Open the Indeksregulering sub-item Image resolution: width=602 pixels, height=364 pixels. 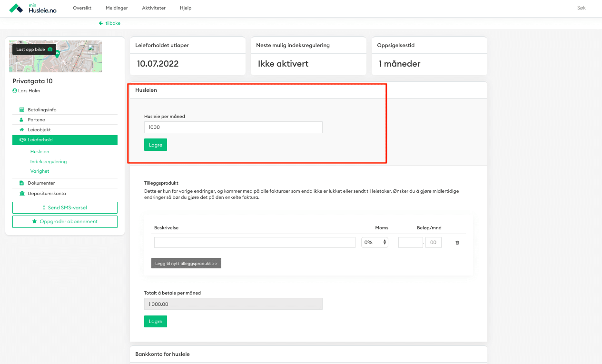click(49, 162)
